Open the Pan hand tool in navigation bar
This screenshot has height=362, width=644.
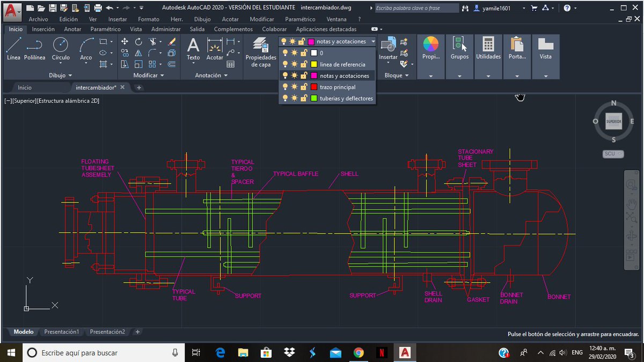click(631, 204)
